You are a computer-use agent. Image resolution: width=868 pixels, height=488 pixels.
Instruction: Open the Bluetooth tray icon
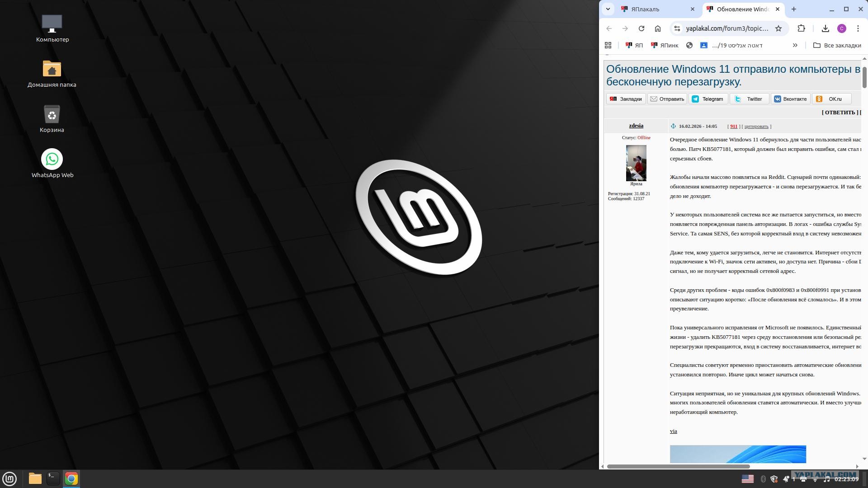pos(763,479)
